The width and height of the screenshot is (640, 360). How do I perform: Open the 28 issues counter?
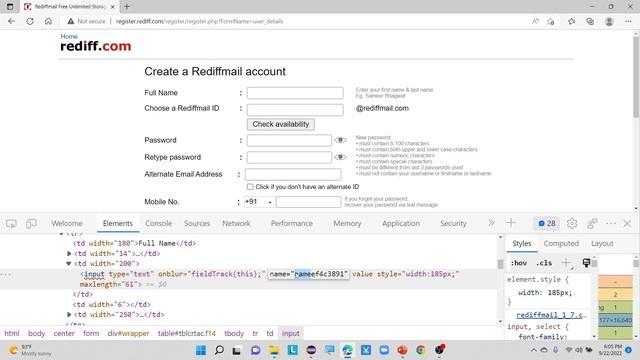coord(547,223)
